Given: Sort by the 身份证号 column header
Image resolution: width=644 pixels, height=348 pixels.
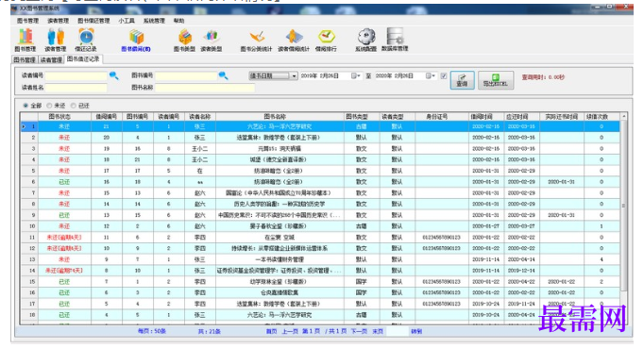Looking at the screenshot, I should [442, 117].
